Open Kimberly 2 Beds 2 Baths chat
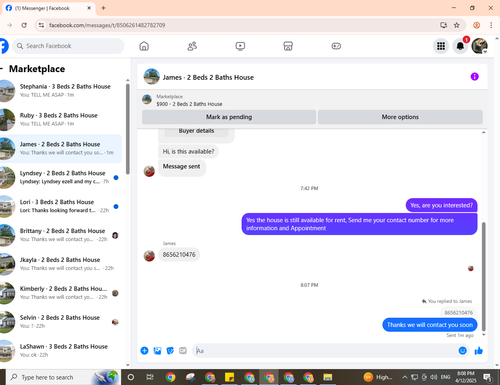The width and height of the screenshot is (500, 385). click(x=61, y=293)
